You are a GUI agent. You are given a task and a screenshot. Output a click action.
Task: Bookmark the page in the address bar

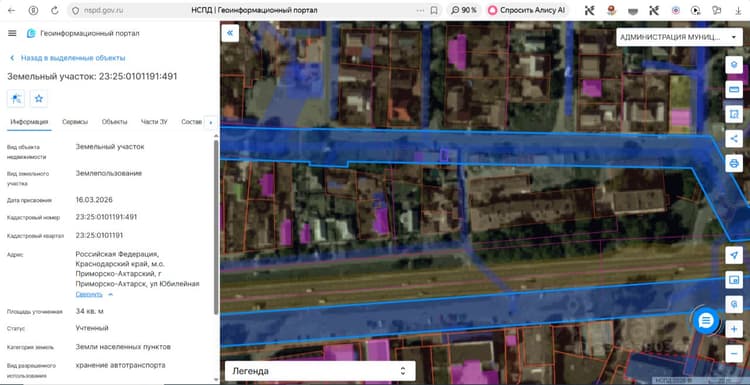(433, 11)
